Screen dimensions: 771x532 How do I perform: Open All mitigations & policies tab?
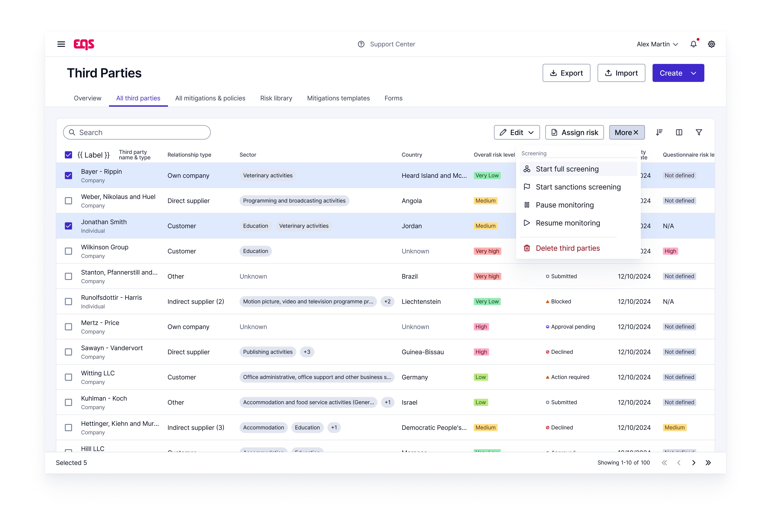[210, 98]
